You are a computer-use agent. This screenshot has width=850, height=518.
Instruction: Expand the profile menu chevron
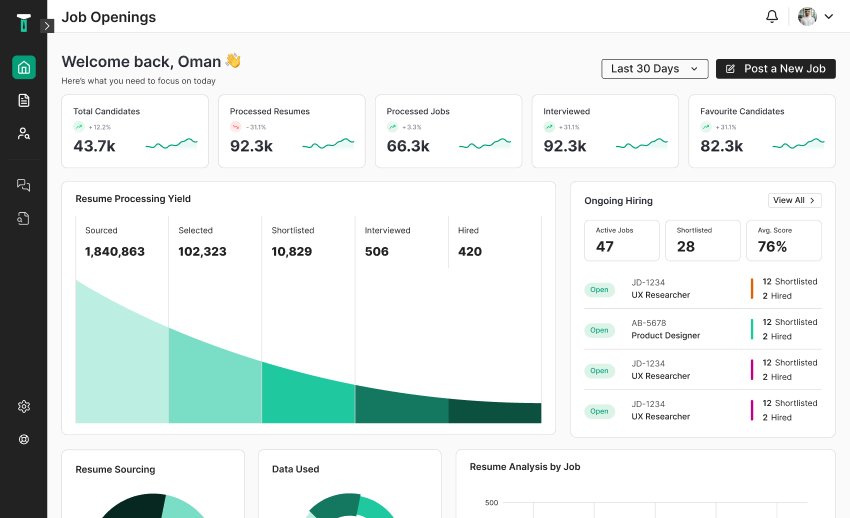(x=829, y=16)
